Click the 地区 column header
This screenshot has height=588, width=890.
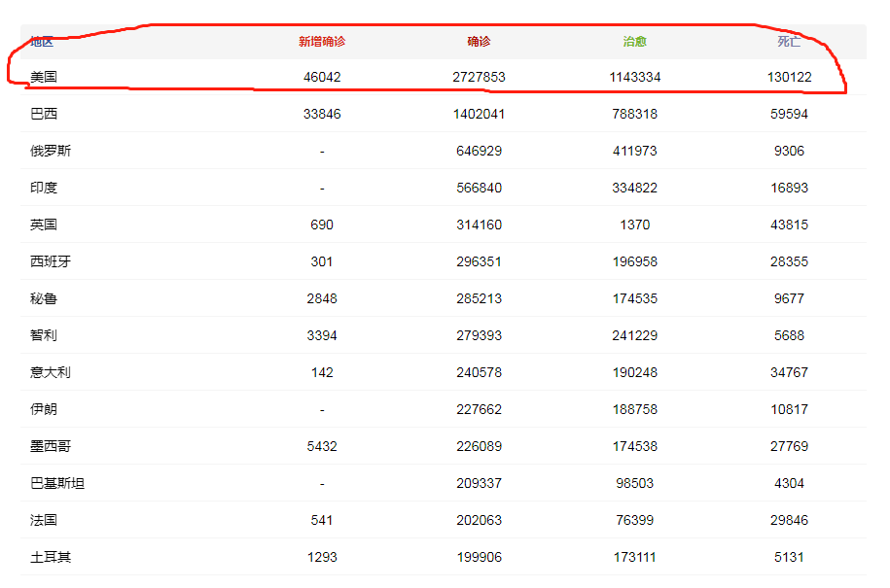pos(42,42)
